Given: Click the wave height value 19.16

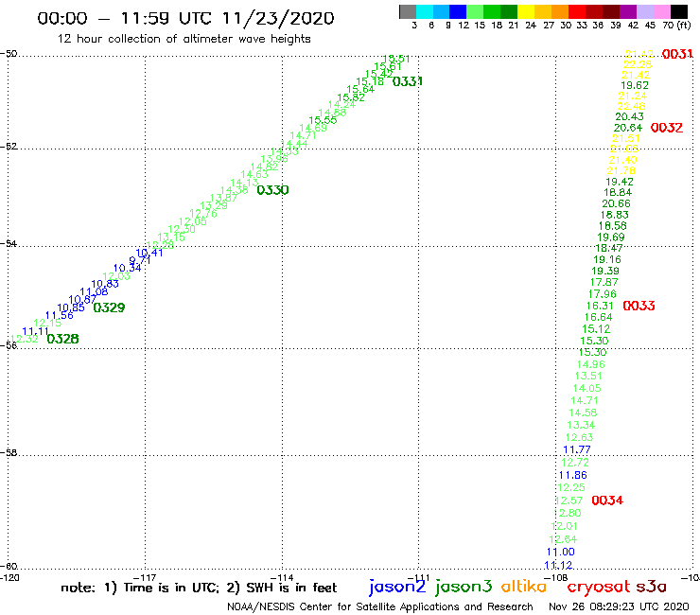Looking at the screenshot, I should tap(607, 259).
